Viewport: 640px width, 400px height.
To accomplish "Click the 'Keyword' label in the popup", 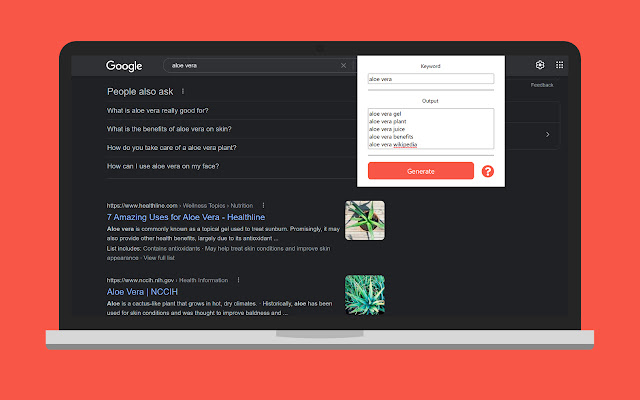I will [x=430, y=66].
